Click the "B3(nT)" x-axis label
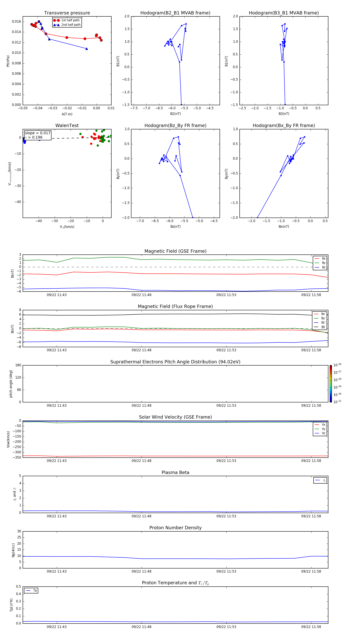Image resolution: width=351 pixels, height=644 pixels. tap(284, 114)
